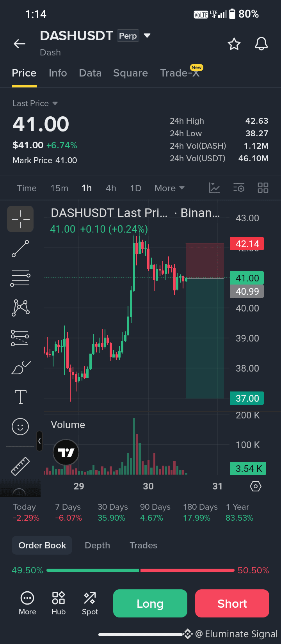Click the 41.00 current price label

point(247,278)
